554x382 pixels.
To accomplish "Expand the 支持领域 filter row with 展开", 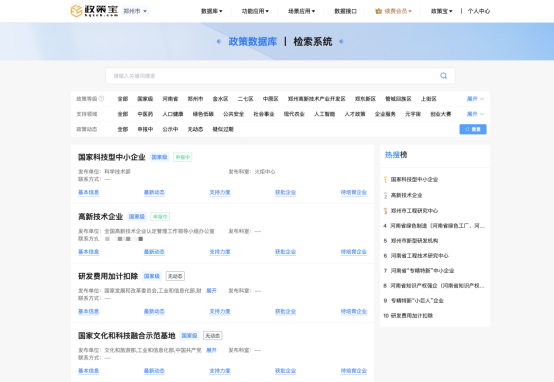I will [475, 114].
